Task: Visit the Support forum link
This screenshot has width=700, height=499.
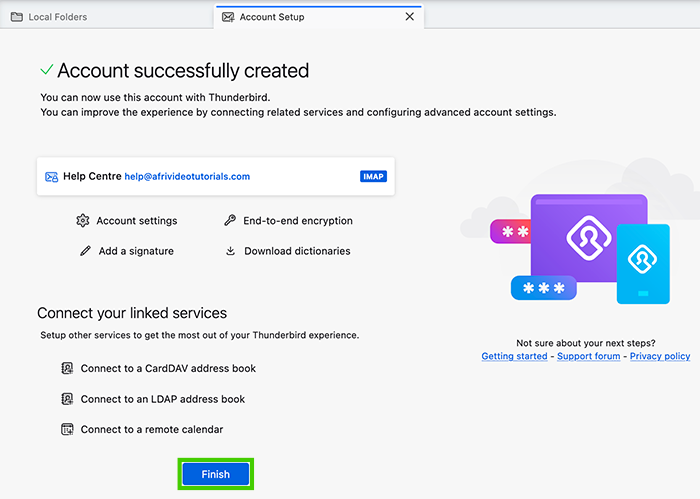Action: pos(588,356)
